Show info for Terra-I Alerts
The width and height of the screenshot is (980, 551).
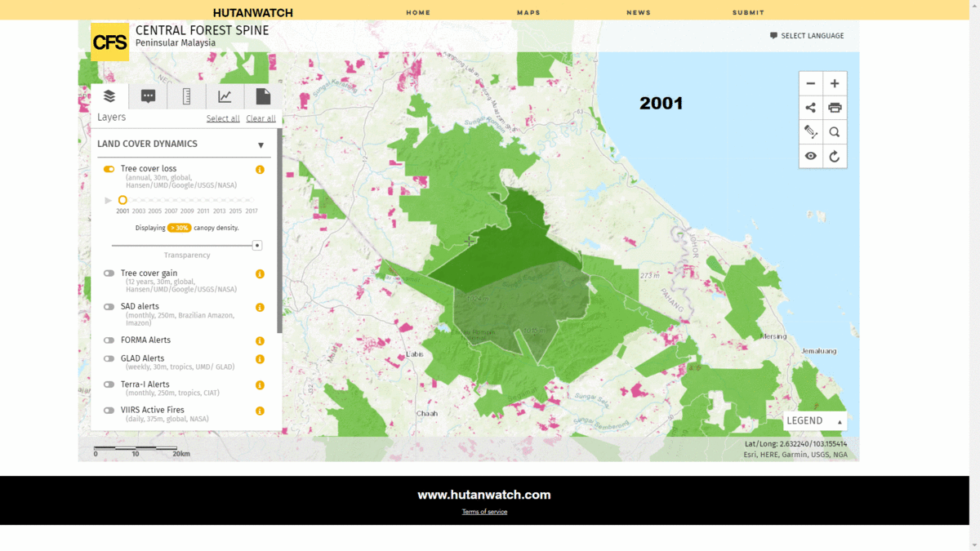click(260, 385)
